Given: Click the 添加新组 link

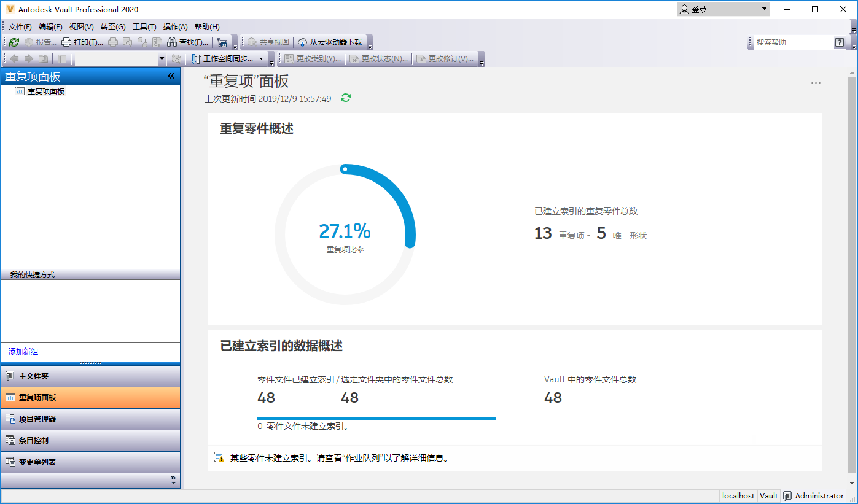Looking at the screenshot, I should coord(23,352).
